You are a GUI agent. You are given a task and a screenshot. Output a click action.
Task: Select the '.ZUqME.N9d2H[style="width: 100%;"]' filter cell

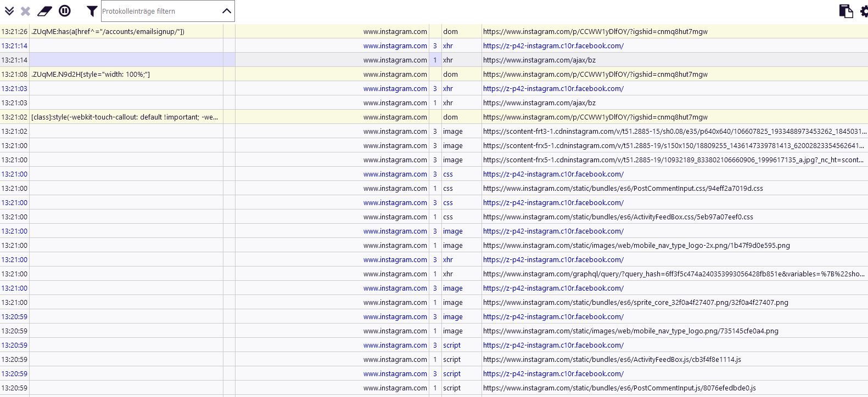click(126, 74)
